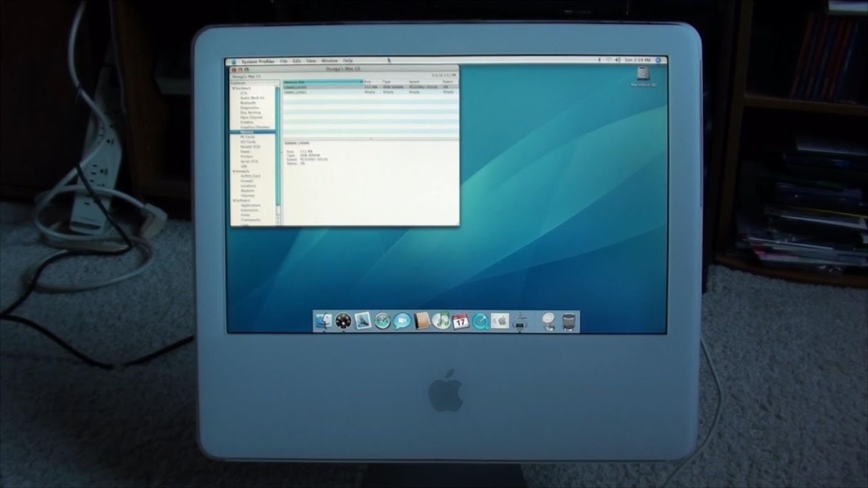The width and height of the screenshot is (868, 488).
Task: Open System Preferences in the Dock
Action: click(x=500, y=321)
